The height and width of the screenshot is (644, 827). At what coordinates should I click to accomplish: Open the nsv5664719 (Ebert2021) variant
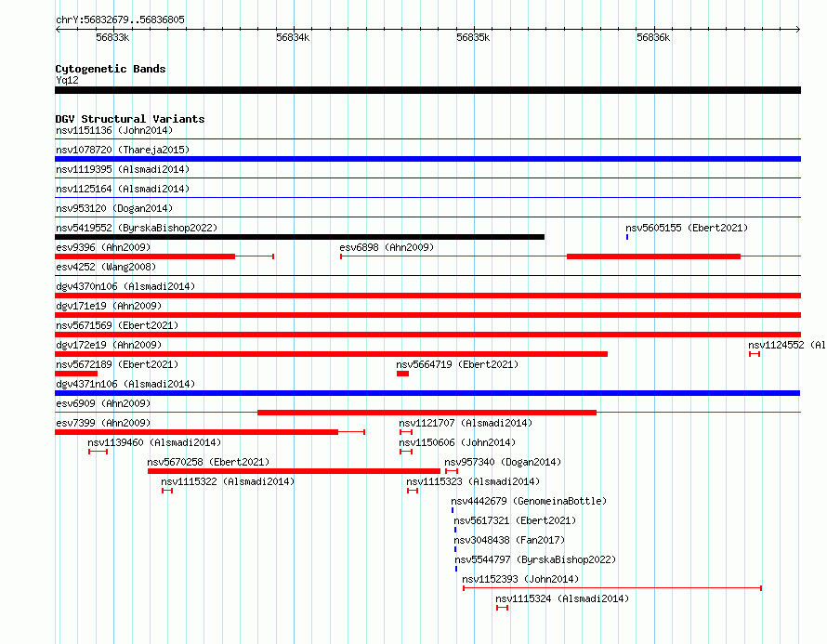pos(457,364)
